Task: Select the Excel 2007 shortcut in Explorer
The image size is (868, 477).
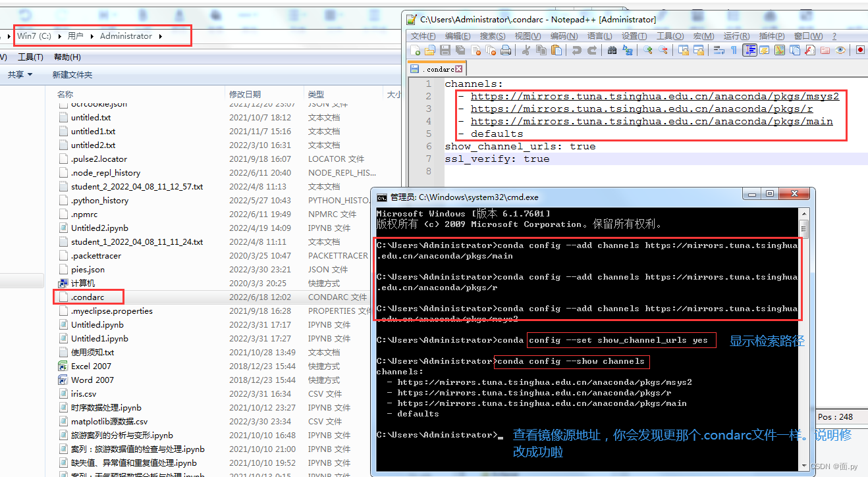Action: [x=91, y=366]
